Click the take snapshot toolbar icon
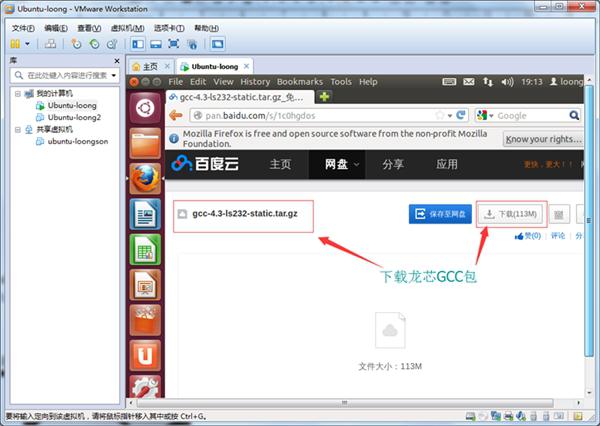600x426 pixels. click(x=76, y=44)
